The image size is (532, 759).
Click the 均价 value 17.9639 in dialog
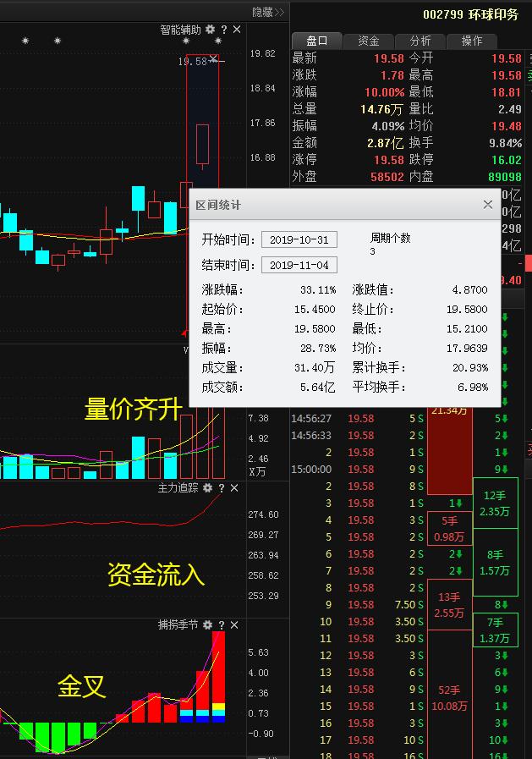[467, 349]
